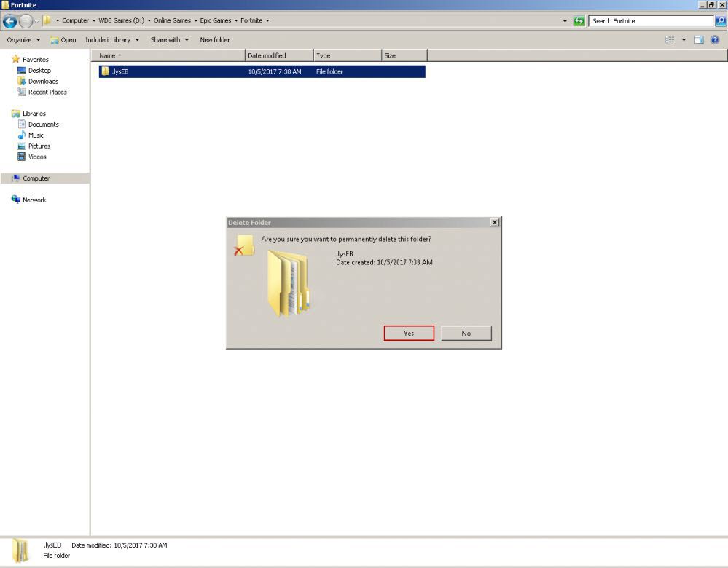This screenshot has height=568, width=728.
Task: Open Desktop in navigation pane
Action: (39, 71)
